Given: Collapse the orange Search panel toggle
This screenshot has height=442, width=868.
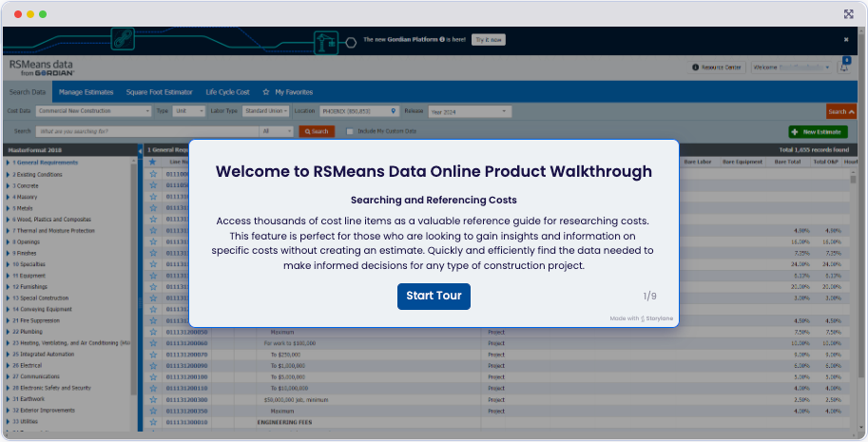Looking at the screenshot, I should [840, 112].
